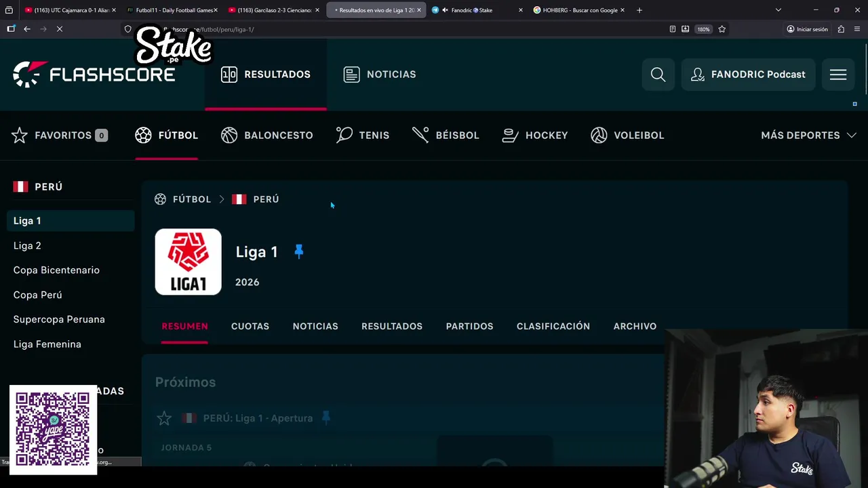Open the RESULTADOS main tab
The height and width of the screenshot is (488, 868).
point(266,75)
